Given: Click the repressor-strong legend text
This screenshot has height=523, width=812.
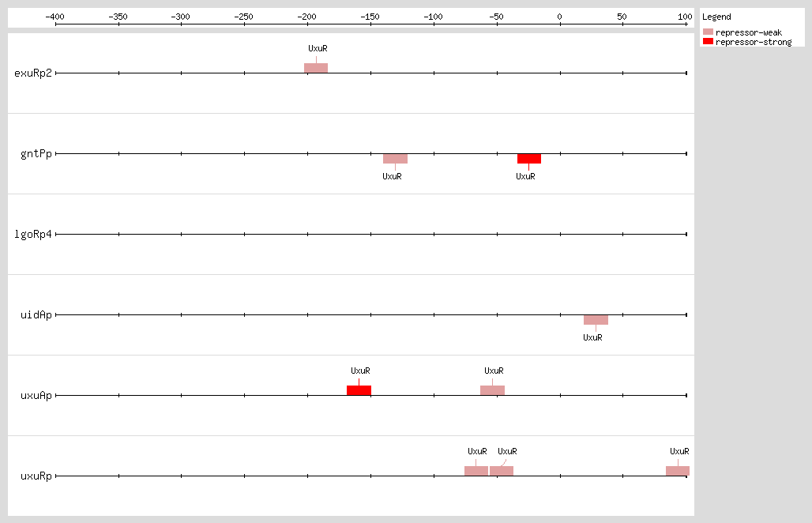Looking at the screenshot, I should 754,43.
